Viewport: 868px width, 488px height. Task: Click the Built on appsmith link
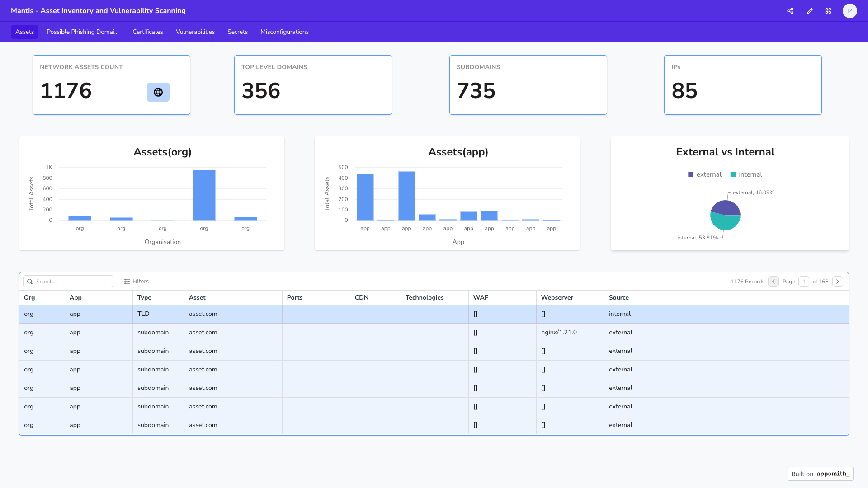tap(820, 474)
